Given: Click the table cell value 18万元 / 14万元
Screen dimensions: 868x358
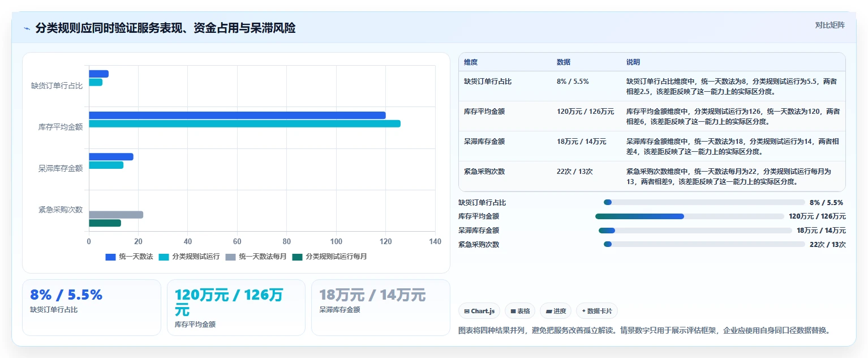Looking at the screenshot, I should coord(581,142).
